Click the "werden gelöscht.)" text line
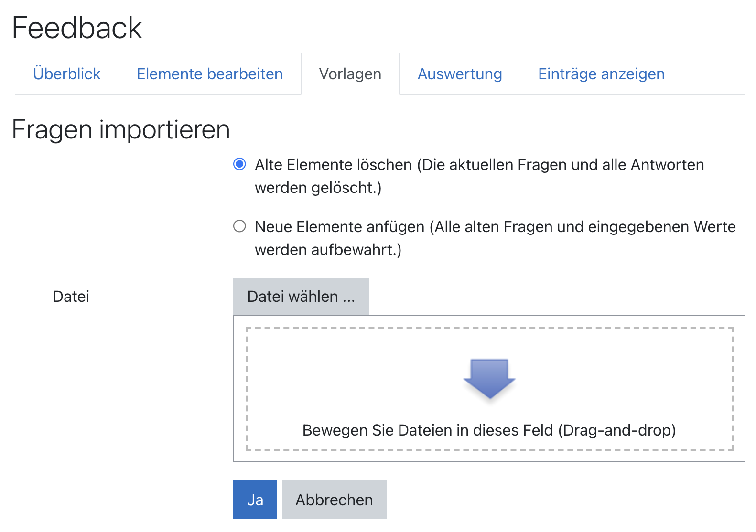 pos(318,188)
